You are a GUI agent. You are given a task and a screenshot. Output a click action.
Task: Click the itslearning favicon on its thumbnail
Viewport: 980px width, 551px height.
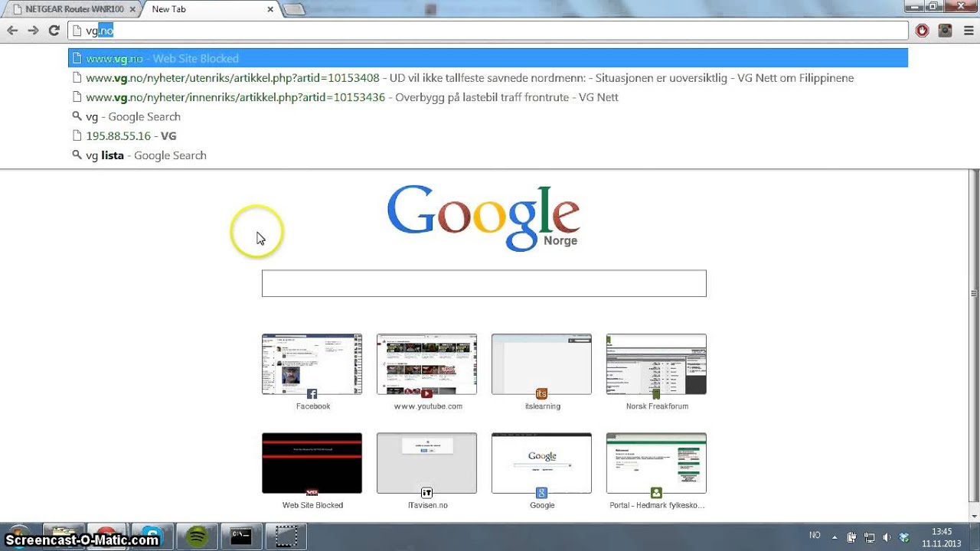tap(542, 394)
